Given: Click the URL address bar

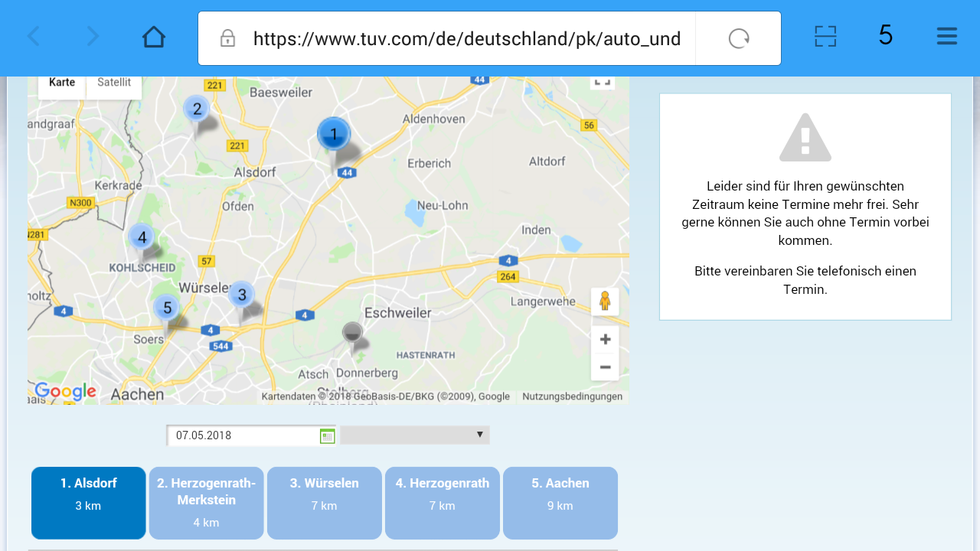Looking at the screenshot, I should (x=465, y=39).
